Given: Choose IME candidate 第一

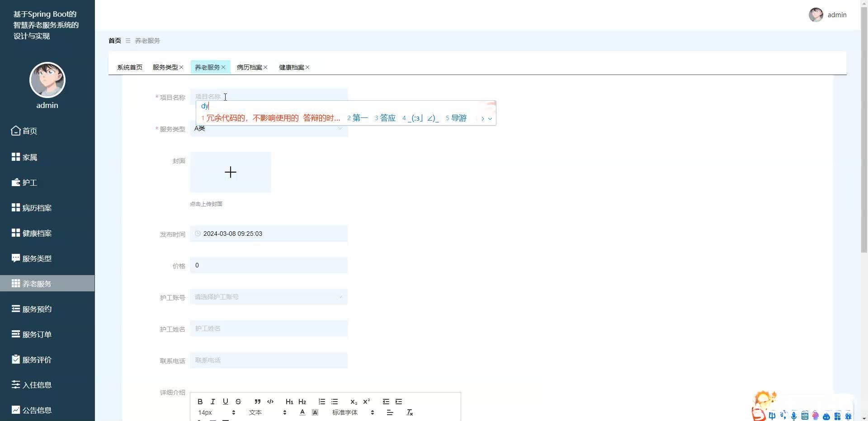Looking at the screenshot, I should pos(358,118).
